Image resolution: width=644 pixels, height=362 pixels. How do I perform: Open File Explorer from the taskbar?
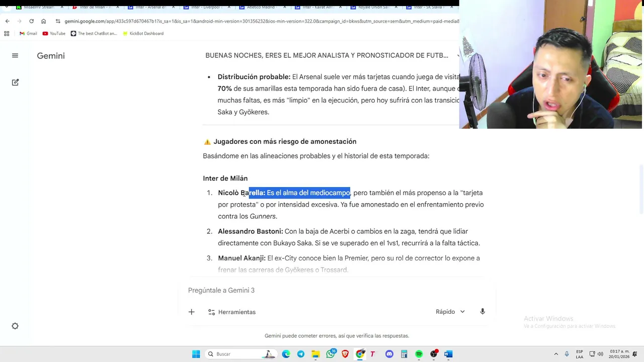click(315, 354)
